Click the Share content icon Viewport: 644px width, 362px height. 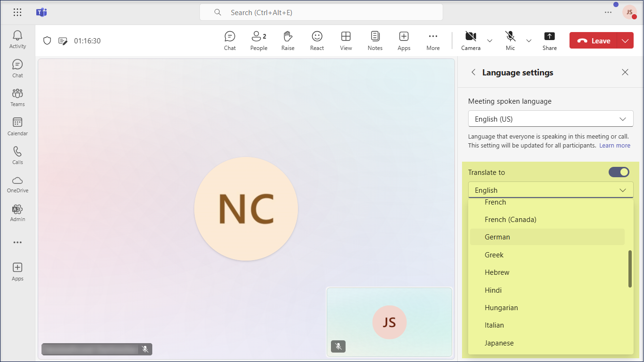tap(549, 41)
